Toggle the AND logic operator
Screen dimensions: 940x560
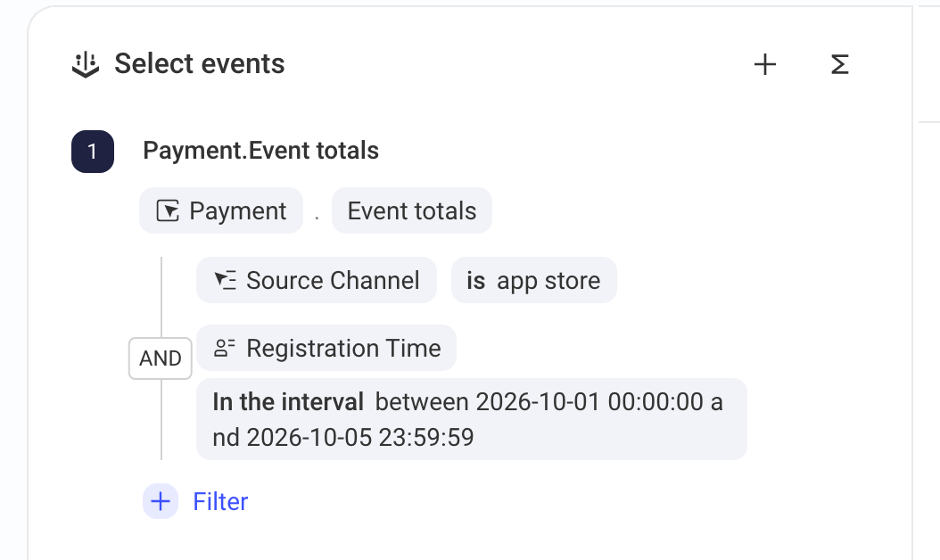click(160, 358)
